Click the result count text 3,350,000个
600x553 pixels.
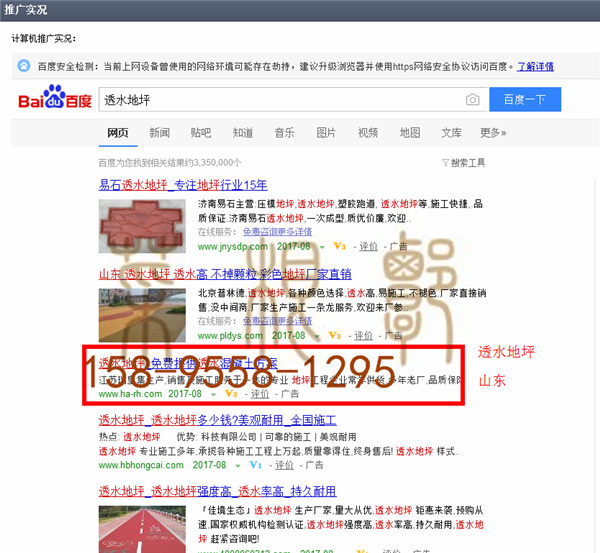point(170,163)
